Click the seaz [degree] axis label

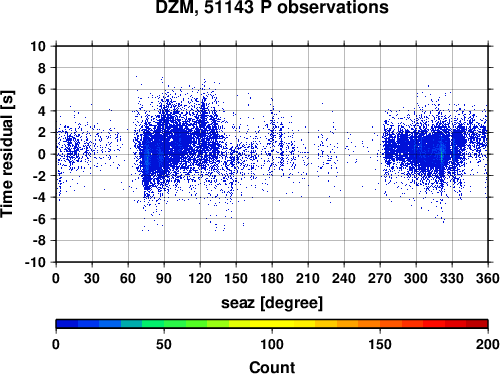[x=272, y=303]
